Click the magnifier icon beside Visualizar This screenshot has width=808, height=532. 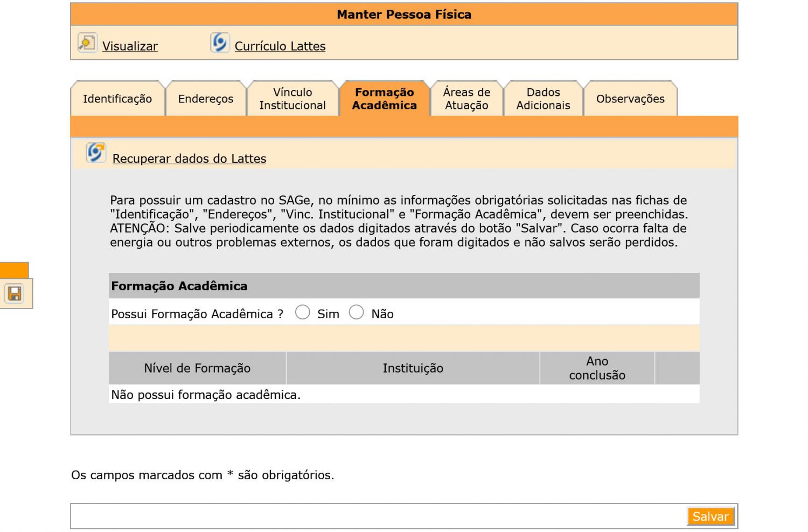click(87, 43)
